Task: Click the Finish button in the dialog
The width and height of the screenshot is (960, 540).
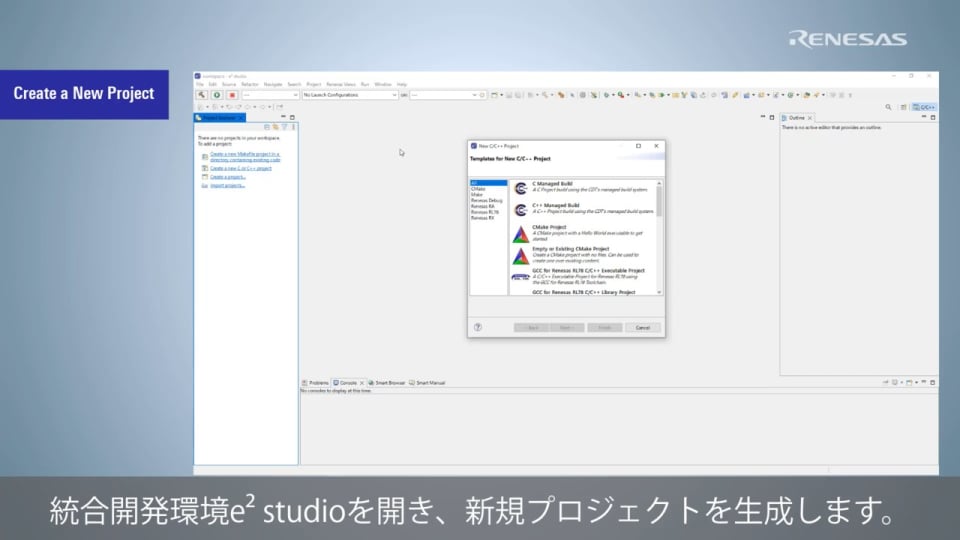Action: (605, 328)
